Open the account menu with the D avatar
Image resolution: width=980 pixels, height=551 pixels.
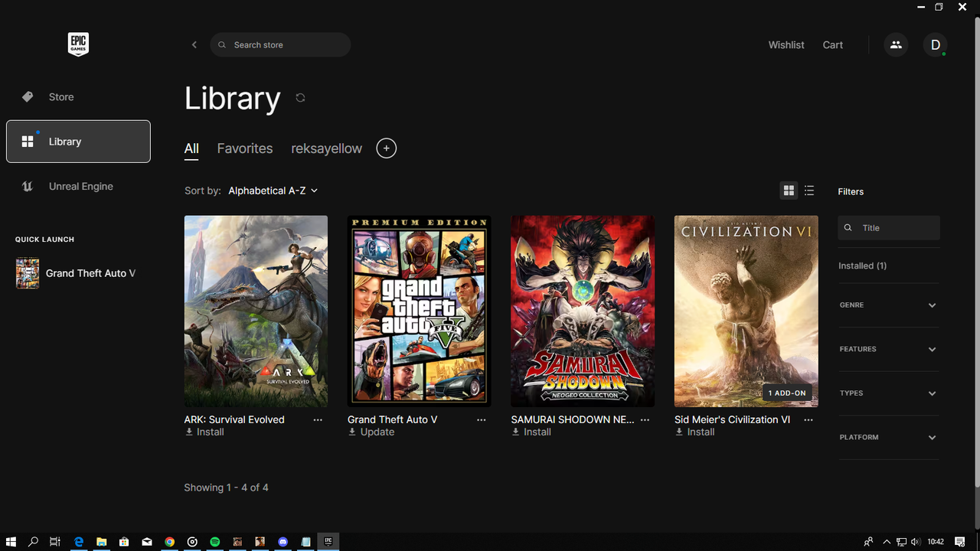tap(935, 45)
